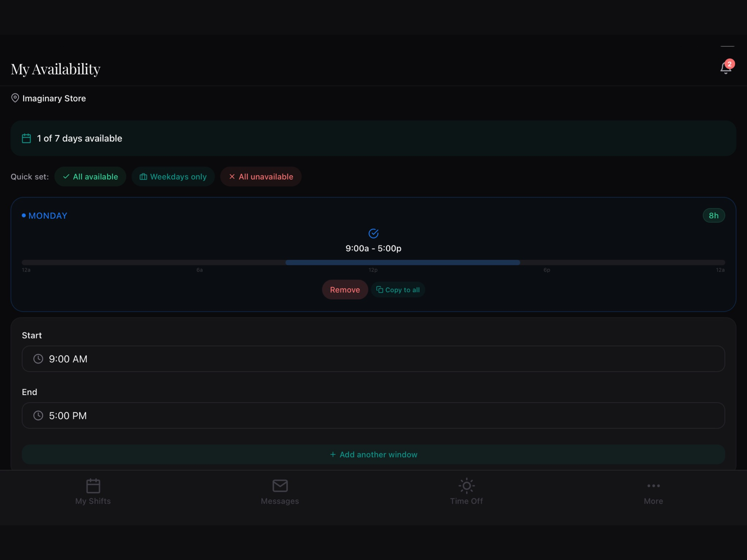Copy Monday availability to all days
Image resolution: width=747 pixels, height=560 pixels.
pos(398,290)
